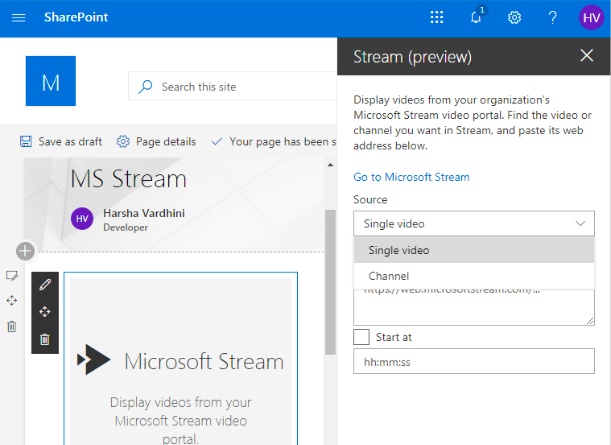Open the notifications bell
The image size is (611, 445).
click(x=477, y=18)
